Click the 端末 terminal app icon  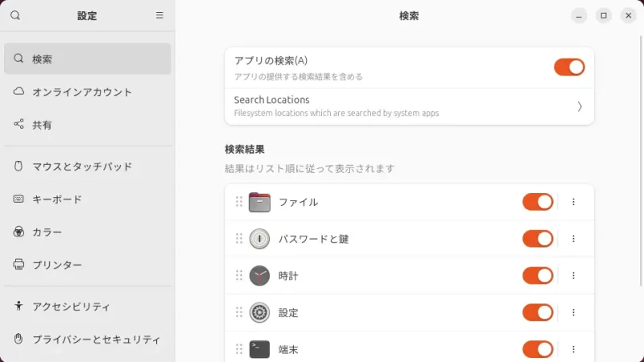(259, 349)
